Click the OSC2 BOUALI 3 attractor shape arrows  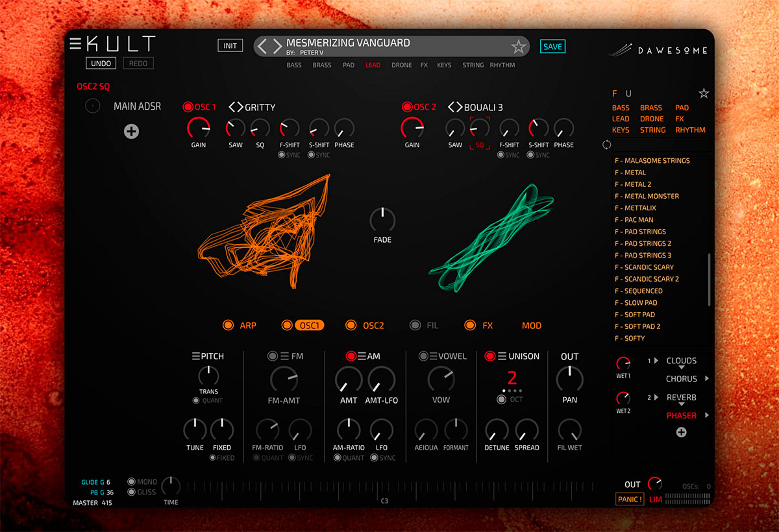455,107
